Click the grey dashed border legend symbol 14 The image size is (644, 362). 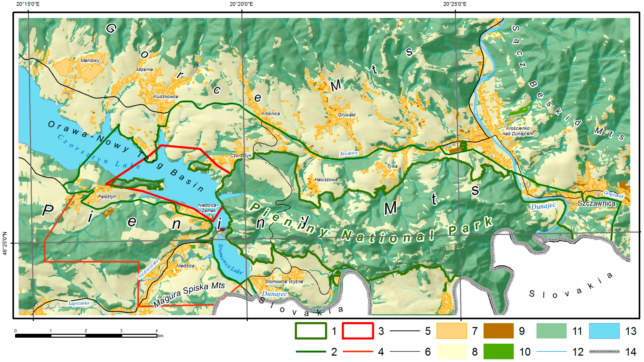click(x=604, y=351)
